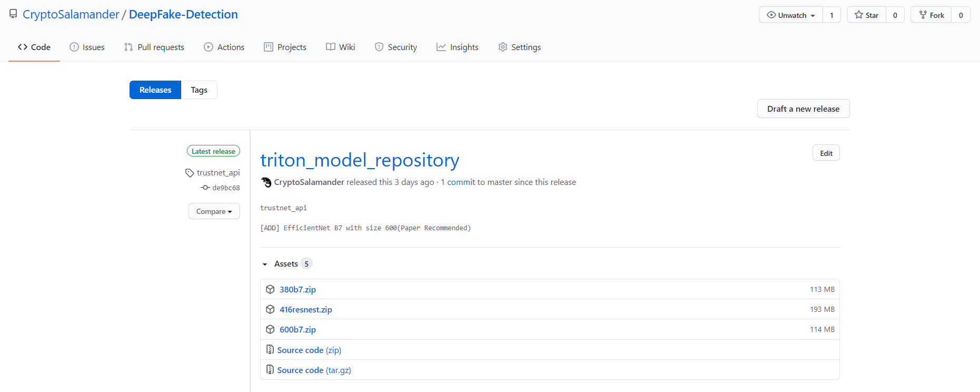The width and height of the screenshot is (980, 392).
Task: Click the package icon for 380b7.zip
Action: (270, 289)
